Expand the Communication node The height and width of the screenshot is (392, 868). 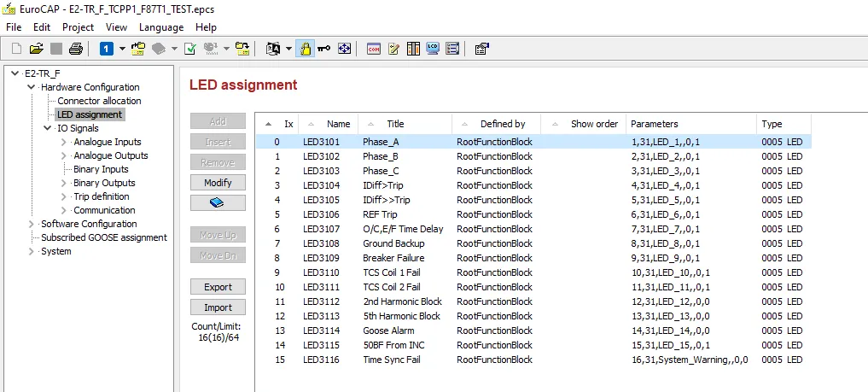pos(64,210)
